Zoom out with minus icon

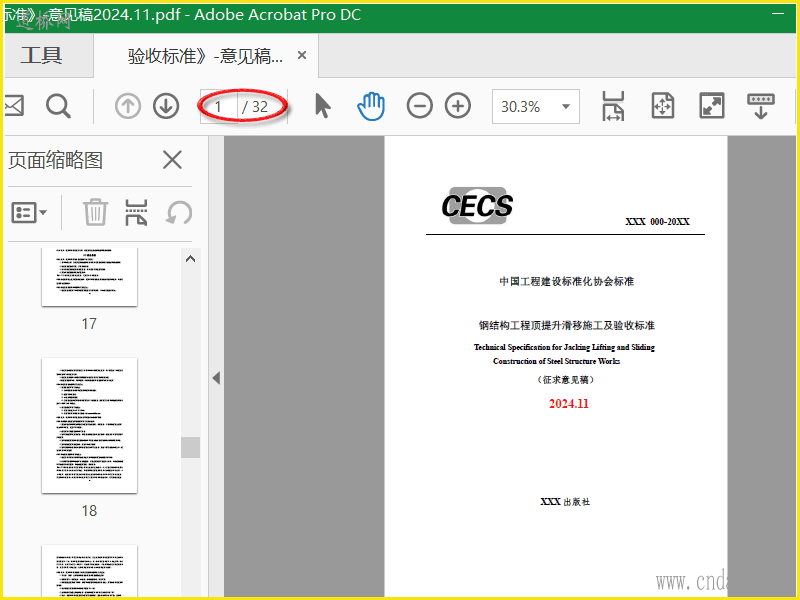tap(419, 106)
